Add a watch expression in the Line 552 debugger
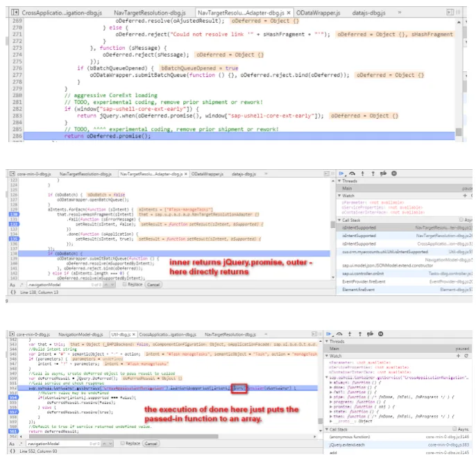 point(459,356)
